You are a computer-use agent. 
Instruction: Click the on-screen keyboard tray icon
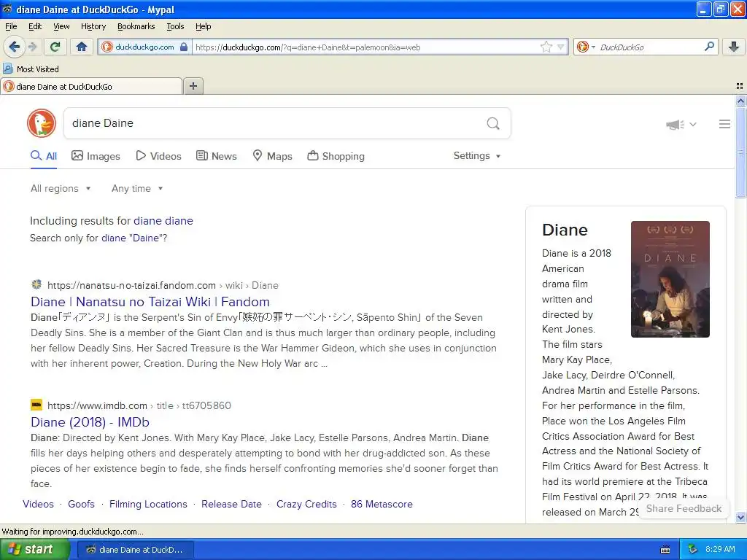pyautogui.click(x=665, y=550)
